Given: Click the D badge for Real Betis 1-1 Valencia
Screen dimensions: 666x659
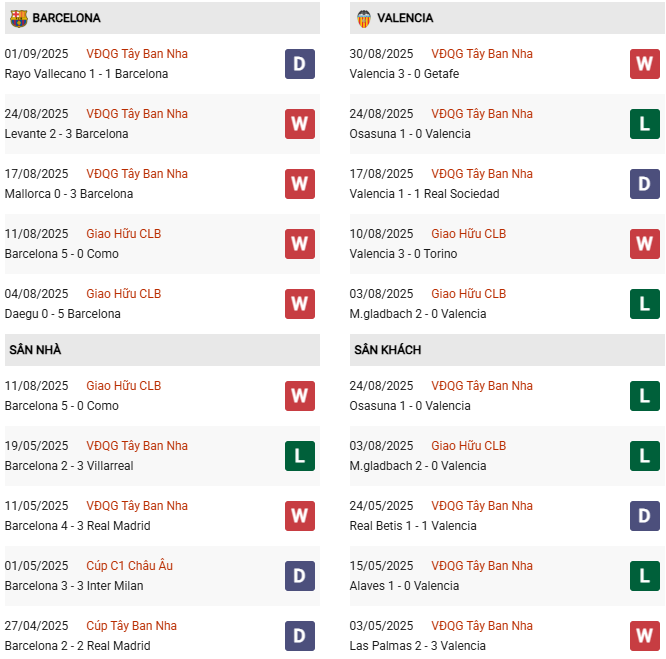Looking at the screenshot, I should point(645,516).
